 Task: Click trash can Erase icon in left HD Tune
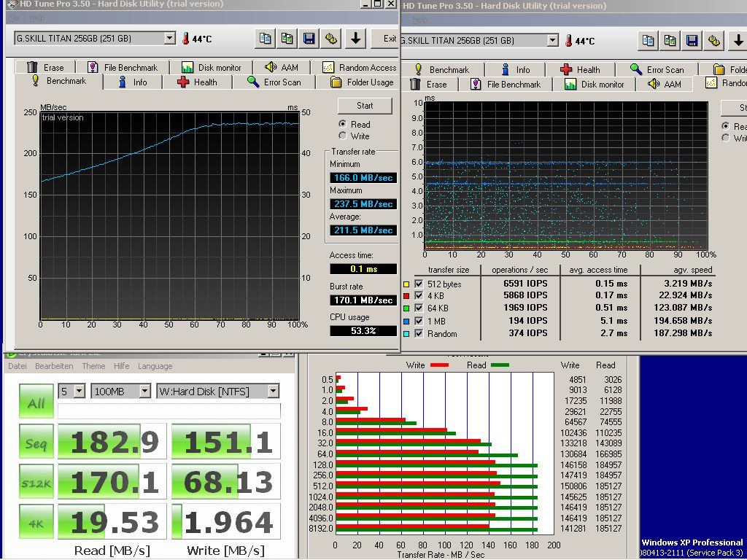pos(32,67)
